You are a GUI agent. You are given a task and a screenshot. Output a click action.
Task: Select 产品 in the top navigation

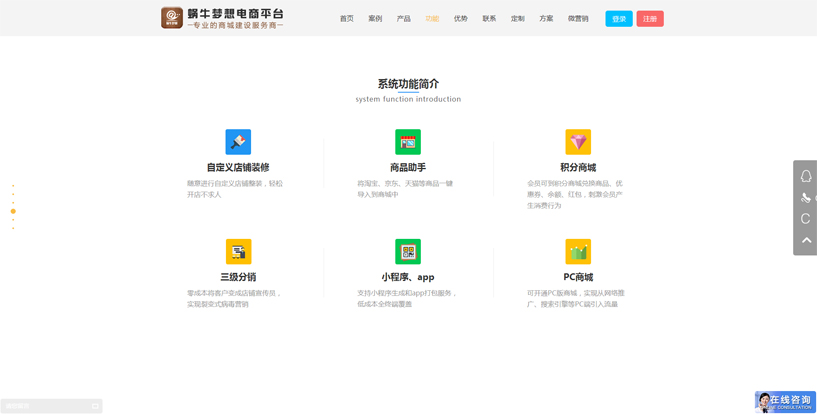[404, 19]
